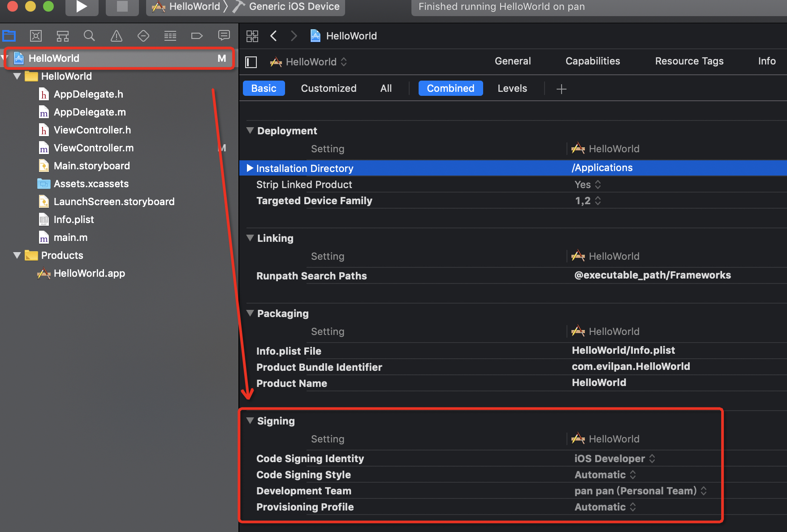The width and height of the screenshot is (787, 532).
Task: Choose the Development Team popup
Action: pos(640,491)
